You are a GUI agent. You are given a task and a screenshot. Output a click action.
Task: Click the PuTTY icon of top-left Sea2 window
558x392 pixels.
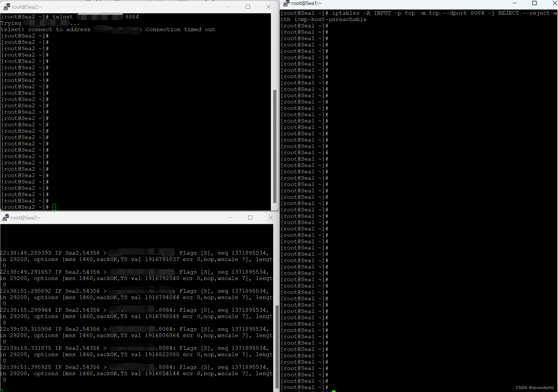7,7
